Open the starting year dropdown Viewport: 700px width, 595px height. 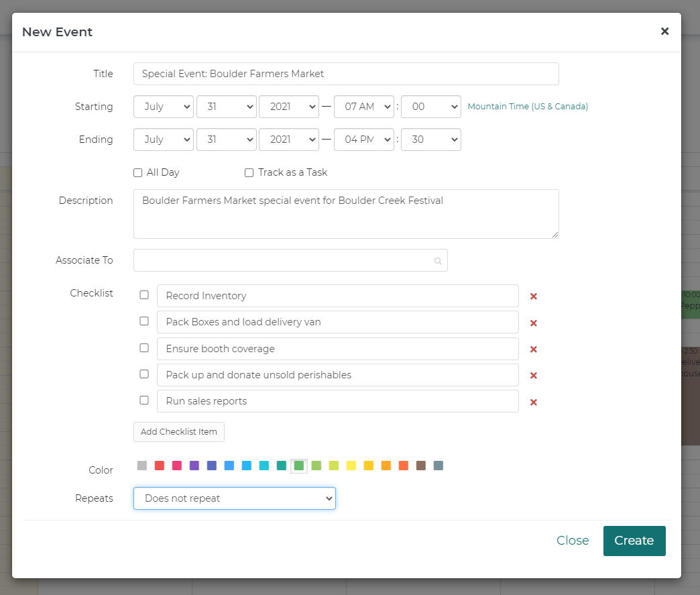[x=289, y=107]
